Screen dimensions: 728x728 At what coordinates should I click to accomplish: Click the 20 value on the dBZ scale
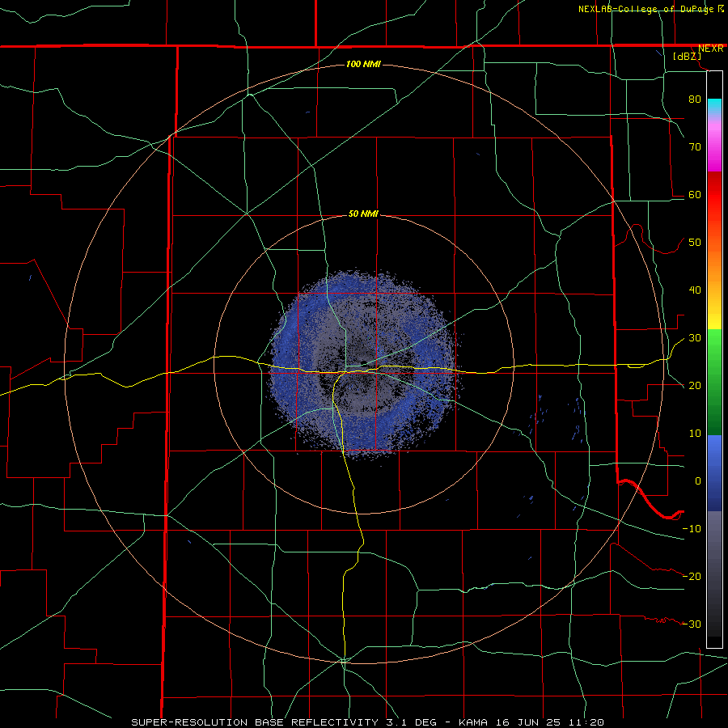point(695,386)
